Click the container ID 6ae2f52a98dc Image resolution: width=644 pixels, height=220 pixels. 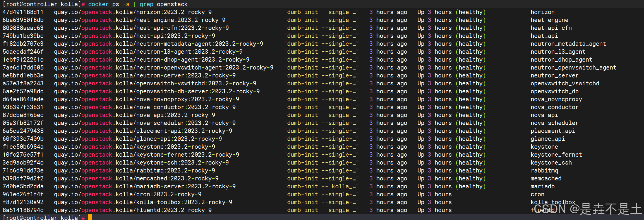[x=23, y=91]
